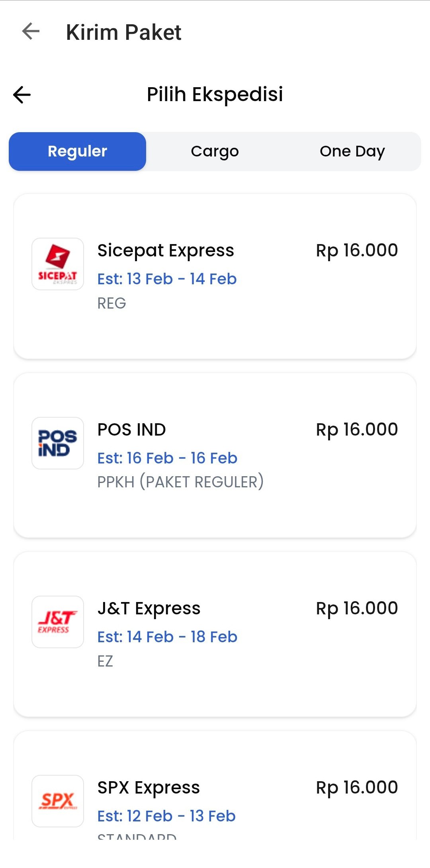This screenshot has width=430, height=868.
Task: Click the J&T Express Rp 16.000 price
Action: click(357, 608)
